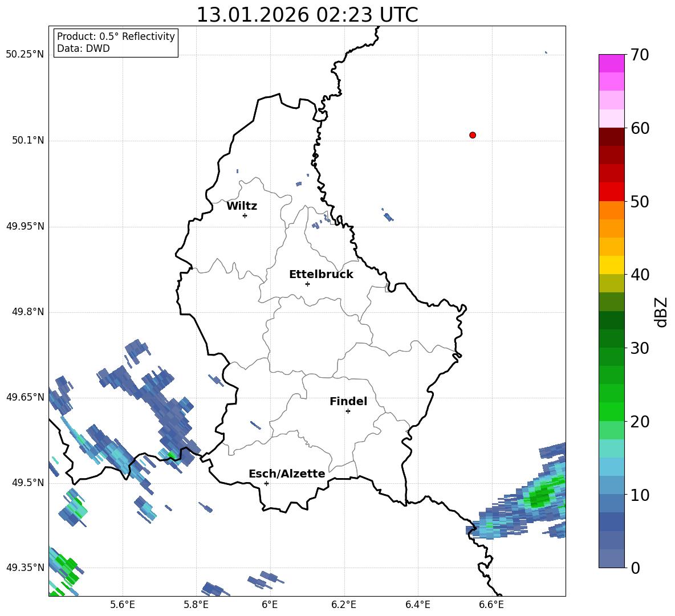The image size is (675, 616).
Task: Click the Wiltz city label
Action: pos(242,206)
